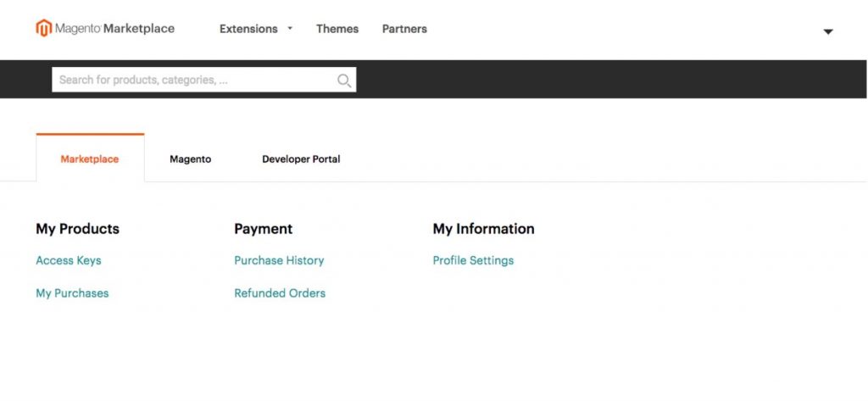Switch to the Magento tab
868x401 pixels.
[191, 159]
